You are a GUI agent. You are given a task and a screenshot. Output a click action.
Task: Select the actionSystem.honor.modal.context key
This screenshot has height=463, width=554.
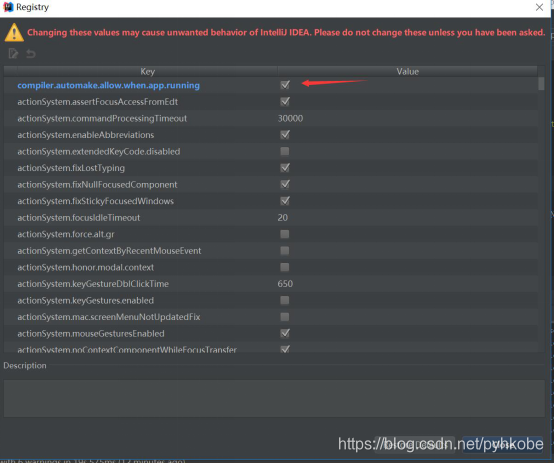click(x=86, y=268)
